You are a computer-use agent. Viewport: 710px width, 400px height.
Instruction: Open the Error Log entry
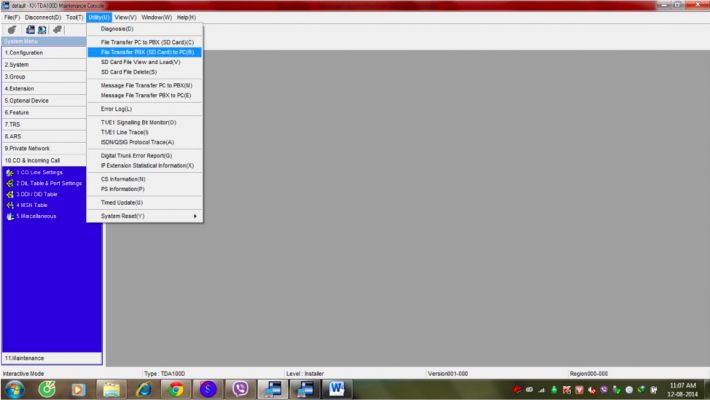click(x=145, y=109)
